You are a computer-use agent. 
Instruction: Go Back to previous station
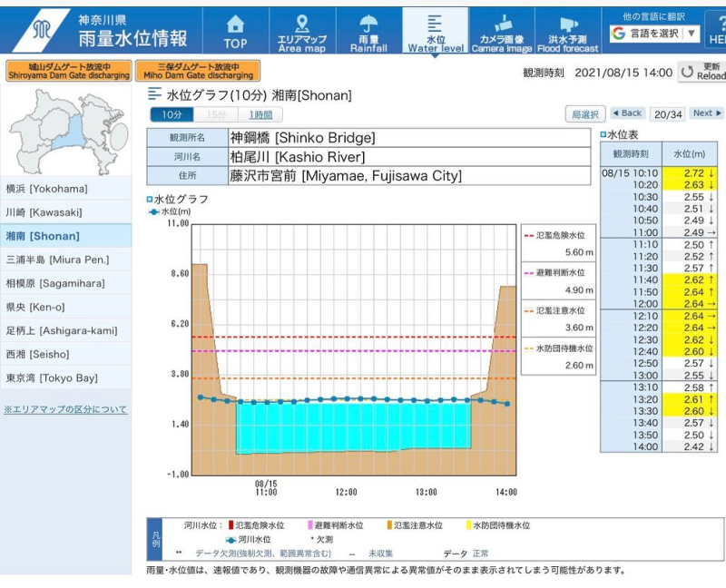627,113
